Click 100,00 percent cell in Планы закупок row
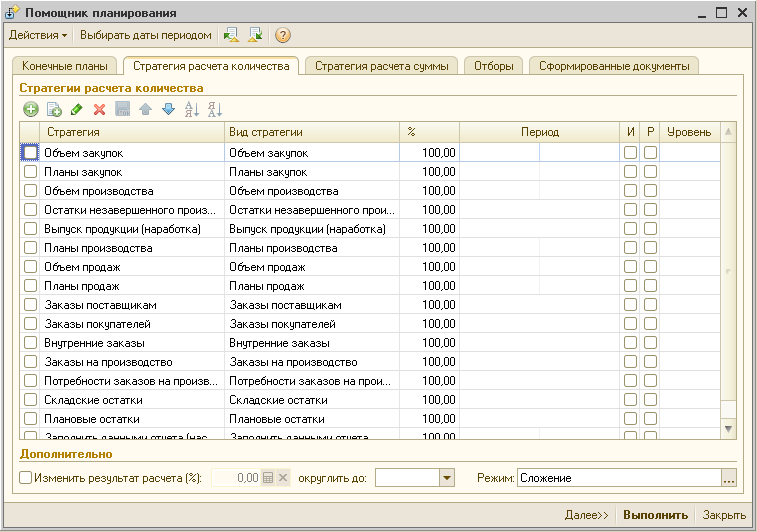The height and width of the screenshot is (532, 757). click(x=429, y=171)
